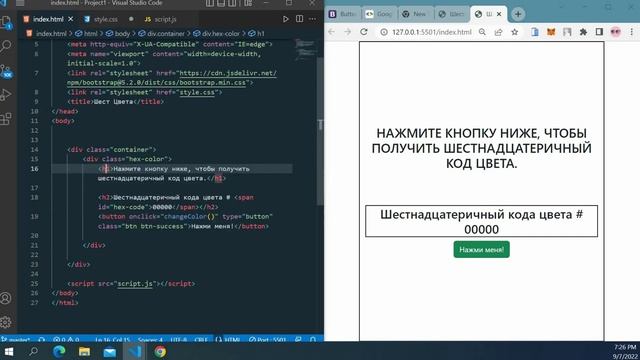
Task: Open the Search view in VS Code
Action: tap(6, 46)
